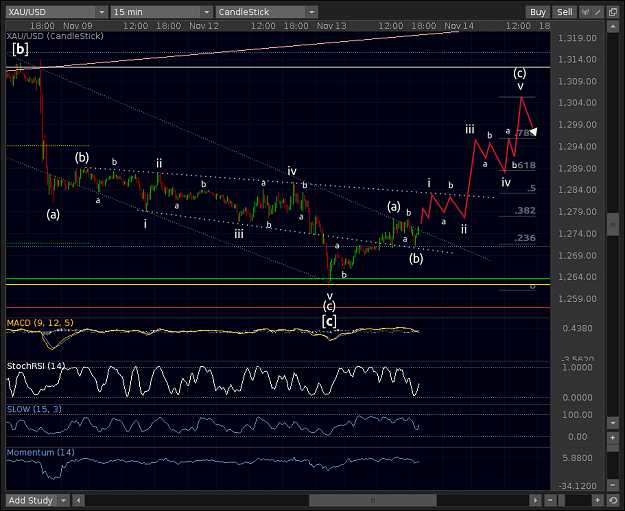The height and width of the screenshot is (511, 625).
Task: Click the horizontal zoom plus button
Action: [597, 500]
